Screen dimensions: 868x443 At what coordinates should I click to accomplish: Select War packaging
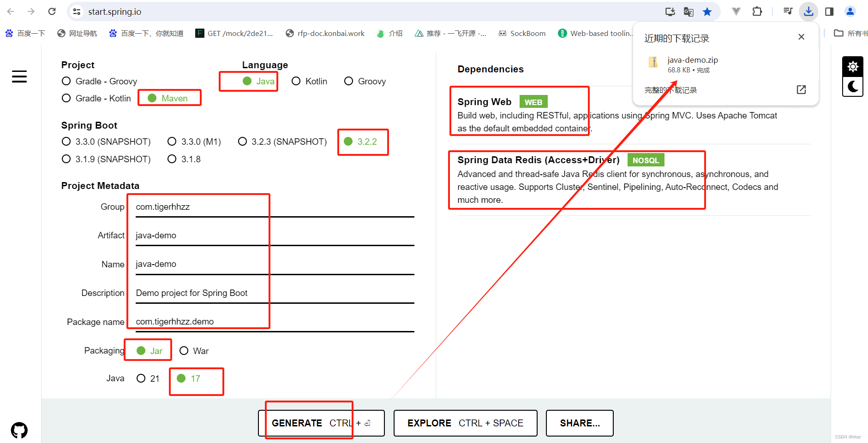point(194,351)
